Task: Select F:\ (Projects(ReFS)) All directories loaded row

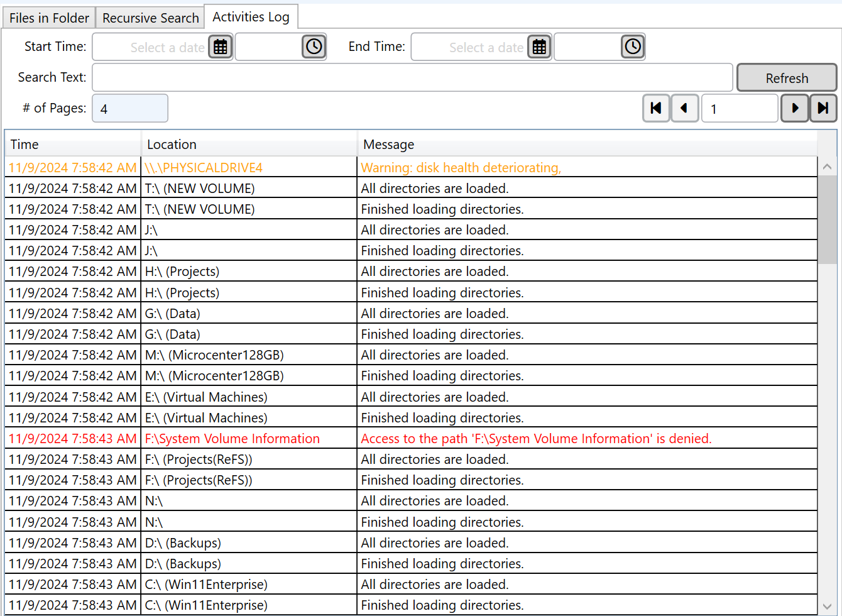Action: [411, 459]
